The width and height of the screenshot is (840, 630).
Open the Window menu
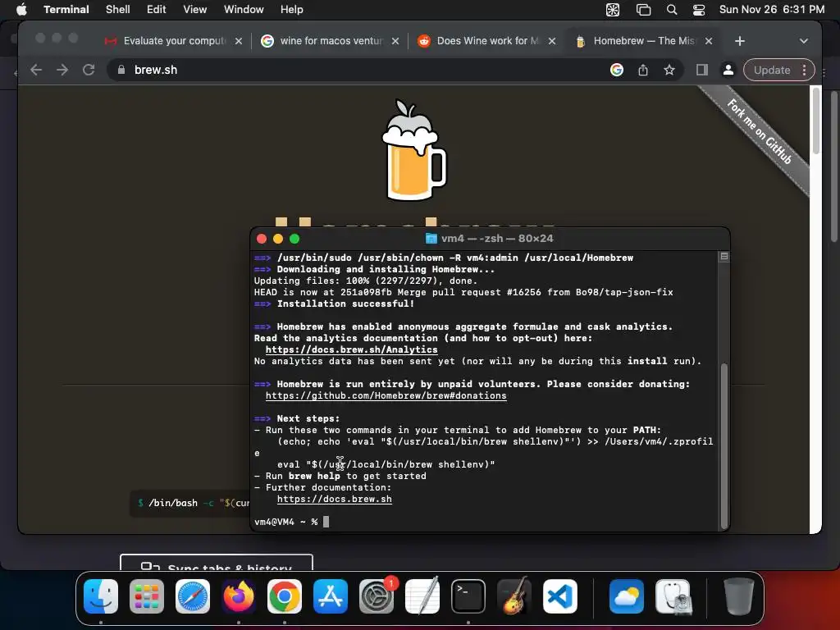pos(244,10)
